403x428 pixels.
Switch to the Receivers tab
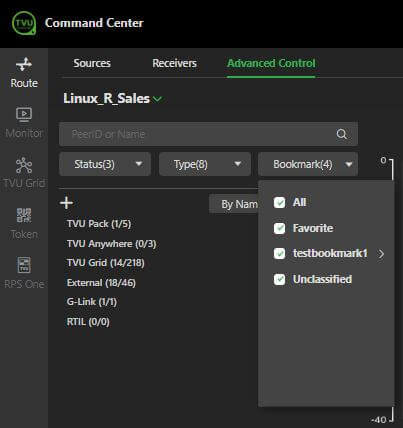coord(174,63)
